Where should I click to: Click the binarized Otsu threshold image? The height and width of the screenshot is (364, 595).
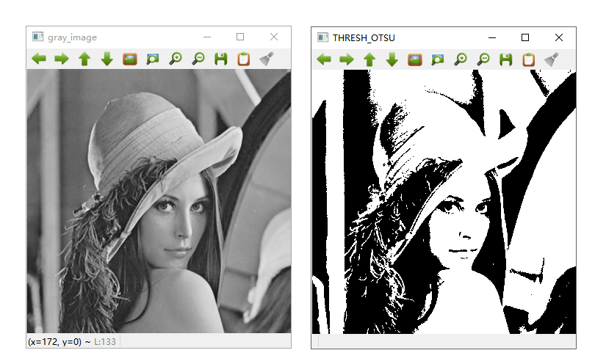pos(444,202)
